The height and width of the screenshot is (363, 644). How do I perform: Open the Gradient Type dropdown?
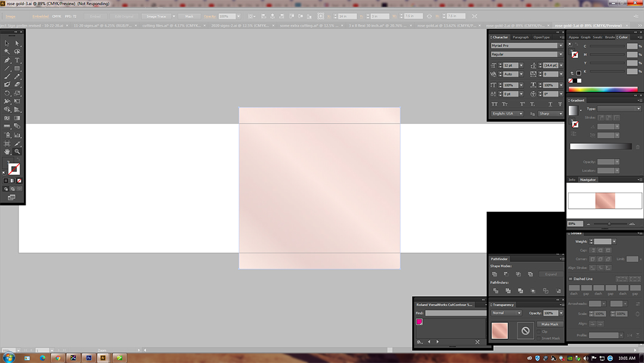click(x=619, y=109)
